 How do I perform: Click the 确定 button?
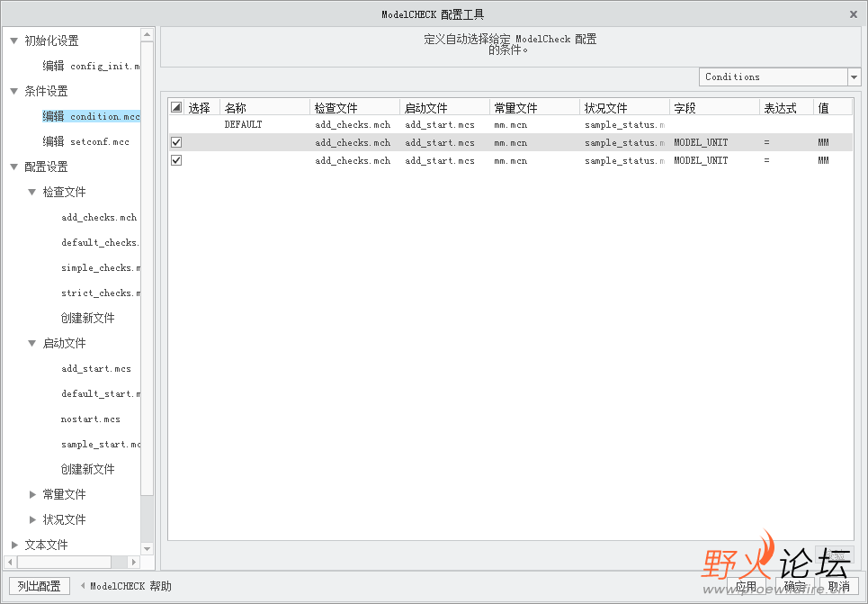795,586
